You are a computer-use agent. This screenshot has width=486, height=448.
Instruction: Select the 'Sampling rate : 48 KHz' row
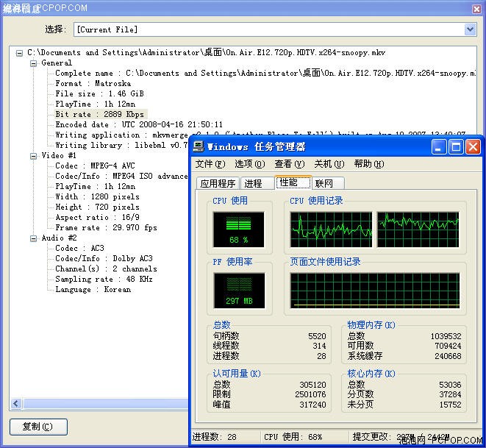(104, 279)
